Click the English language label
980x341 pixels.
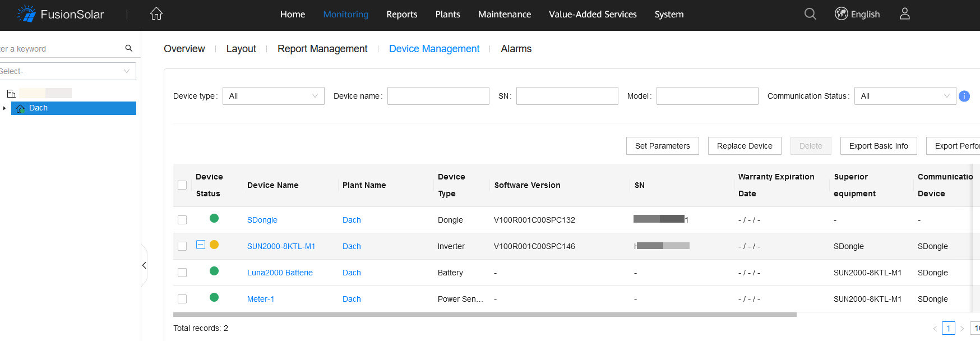(x=865, y=15)
